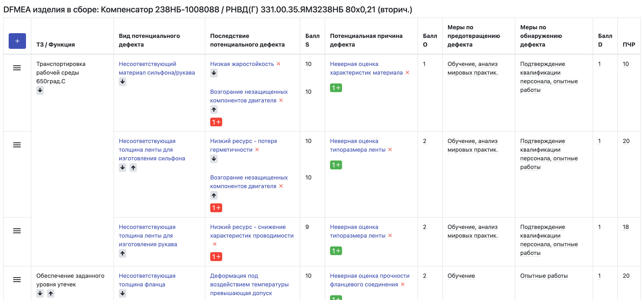Add consequence via red 1+ in сильфона row
This screenshot has height=300, width=644.
[x=216, y=207]
